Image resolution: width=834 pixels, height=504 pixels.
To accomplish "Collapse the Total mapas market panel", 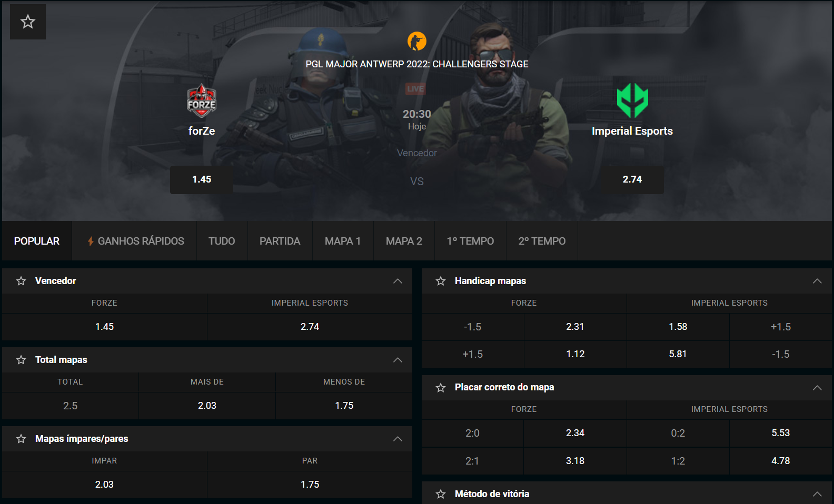I will (x=398, y=360).
